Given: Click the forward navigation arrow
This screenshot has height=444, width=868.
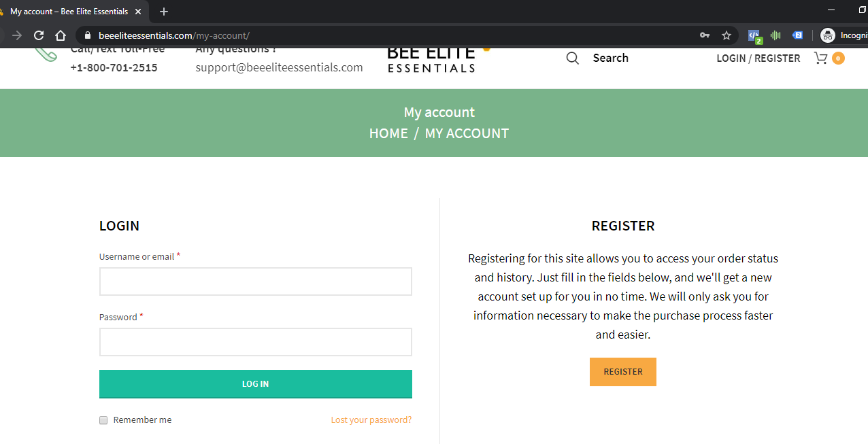Looking at the screenshot, I should pos(17,35).
